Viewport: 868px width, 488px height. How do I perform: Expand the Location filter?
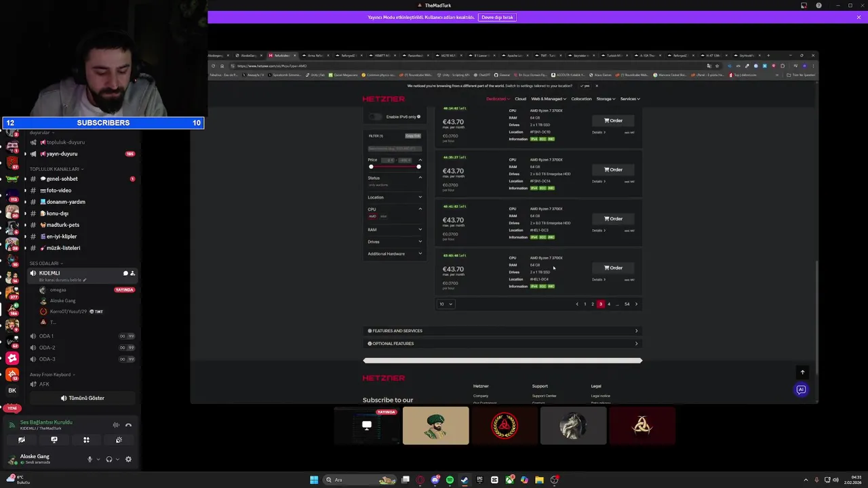tap(395, 197)
